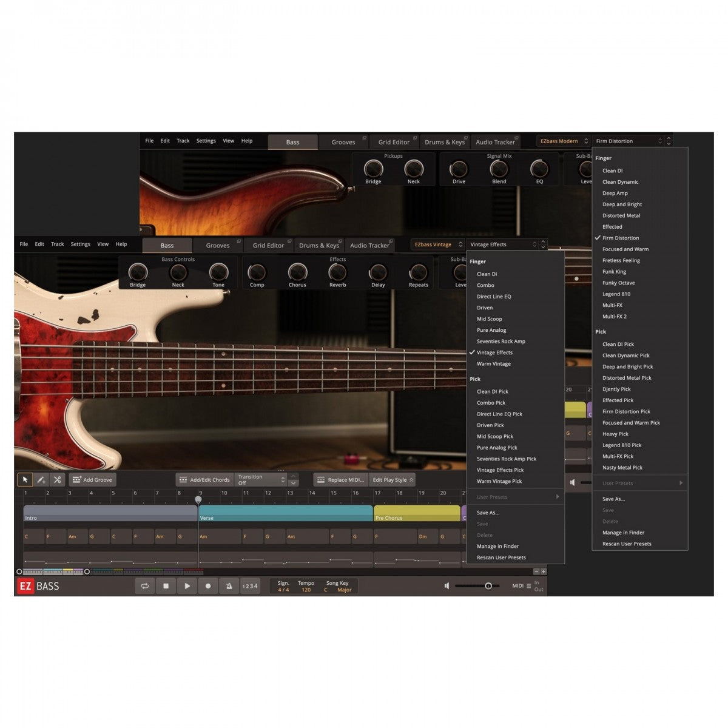Click the Blend knob in back window
Image resolution: width=728 pixels, height=728 pixels.
(499, 169)
